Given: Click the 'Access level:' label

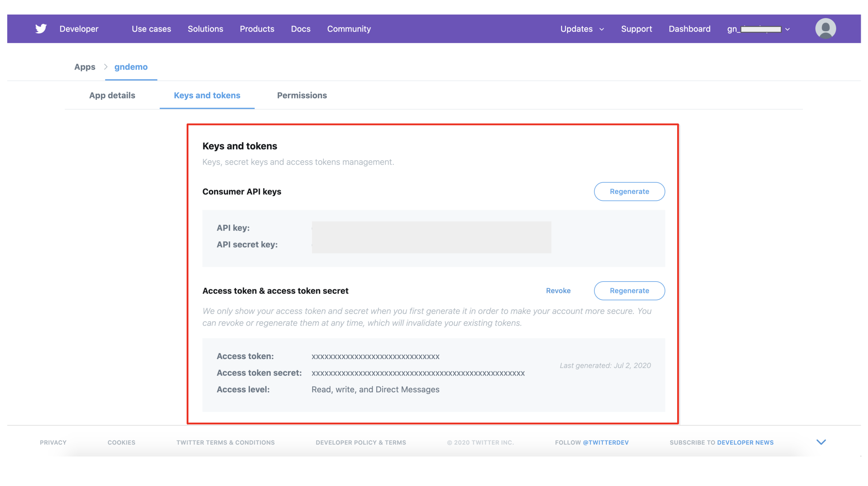Looking at the screenshot, I should pos(243,390).
